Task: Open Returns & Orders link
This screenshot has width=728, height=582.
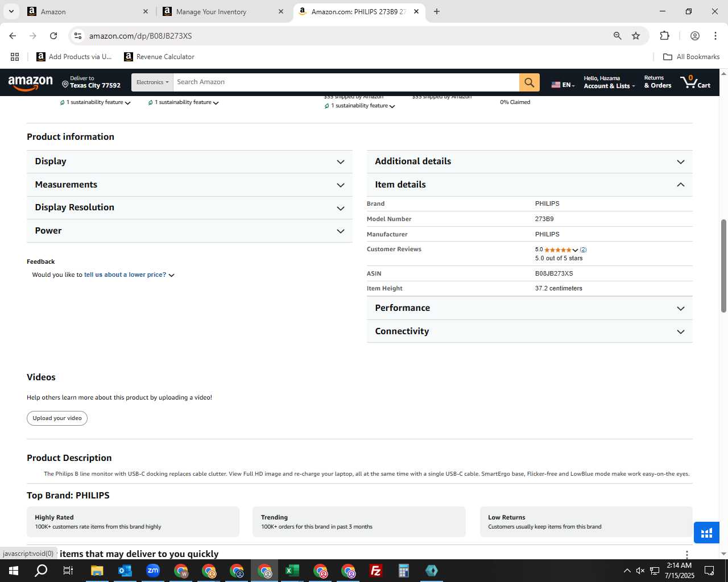Action: click(657, 82)
